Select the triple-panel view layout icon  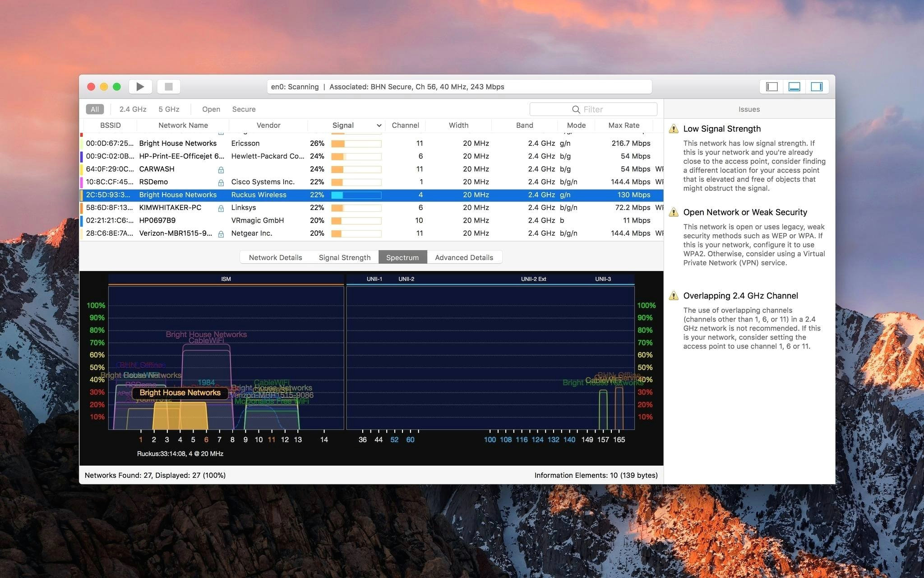pyautogui.click(x=818, y=87)
